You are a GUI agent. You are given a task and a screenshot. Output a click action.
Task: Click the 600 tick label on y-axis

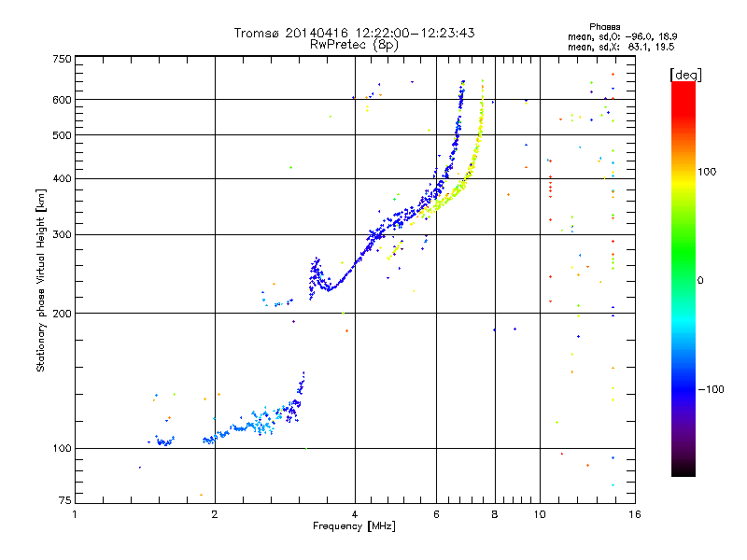[x=62, y=100]
